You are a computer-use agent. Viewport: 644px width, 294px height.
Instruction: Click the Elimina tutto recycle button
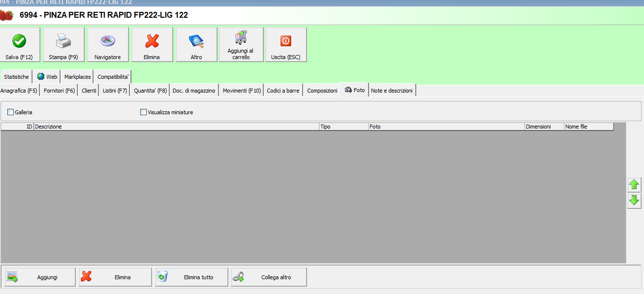(191, 277)
